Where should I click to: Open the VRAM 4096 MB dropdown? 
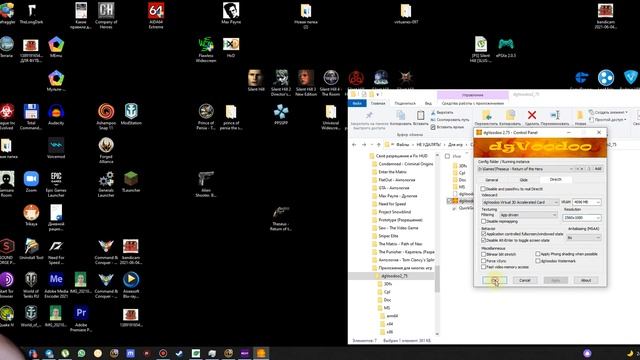coord(598,202)
